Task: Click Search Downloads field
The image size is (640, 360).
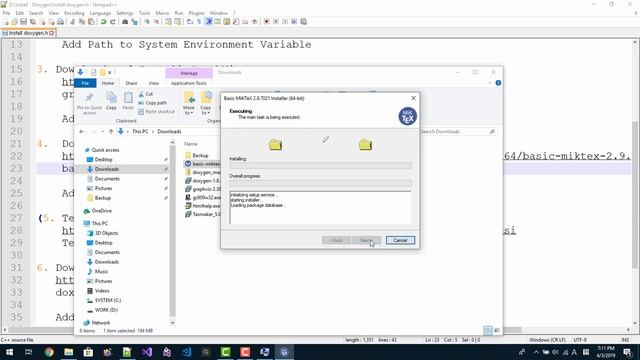Action: click(458, 131)
